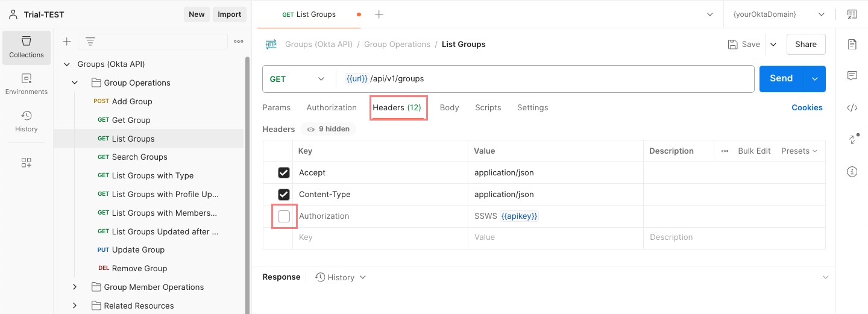
Task: Open the Environments sidebar panel
Action: [26, 84]
